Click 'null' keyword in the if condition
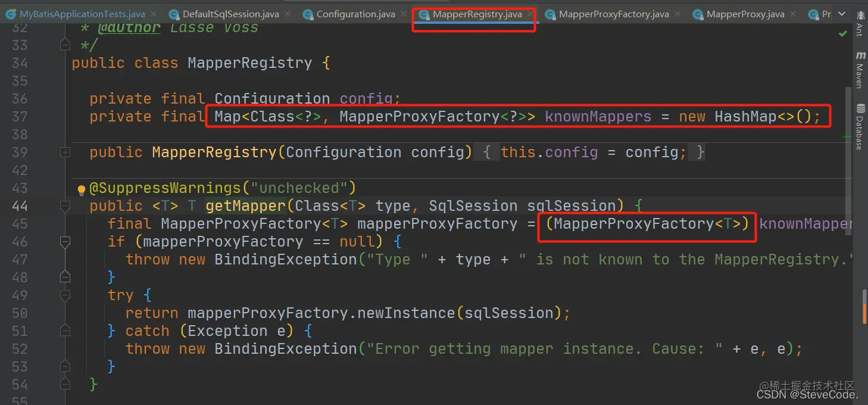 (x=357, y=242)
